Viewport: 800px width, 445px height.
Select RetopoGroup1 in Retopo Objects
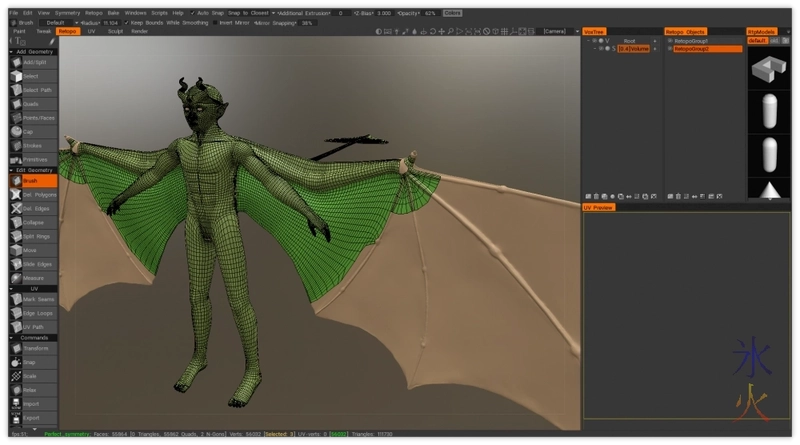[x=690, y=41]
